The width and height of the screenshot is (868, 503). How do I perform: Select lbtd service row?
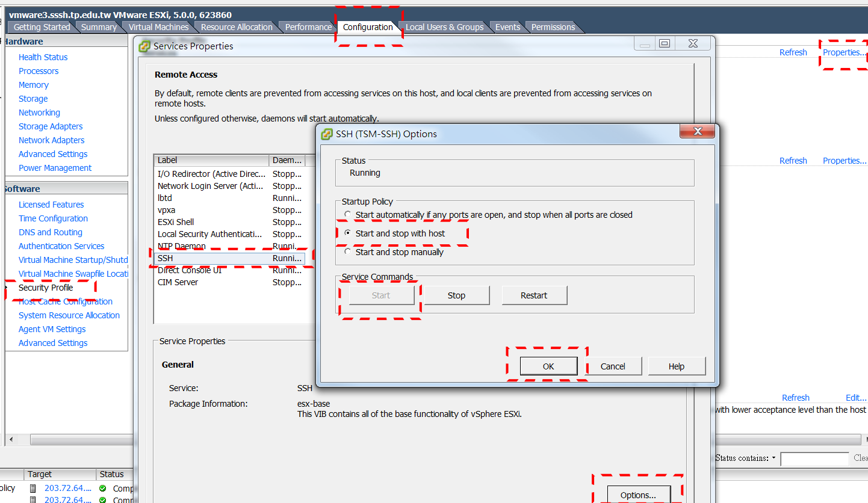[229, 198]
